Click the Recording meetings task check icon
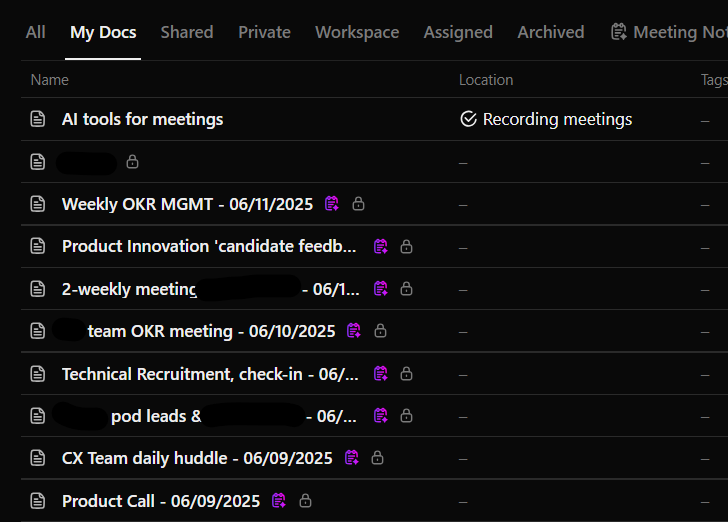Viewport: 728px width, 522px height. coord(468,119)
